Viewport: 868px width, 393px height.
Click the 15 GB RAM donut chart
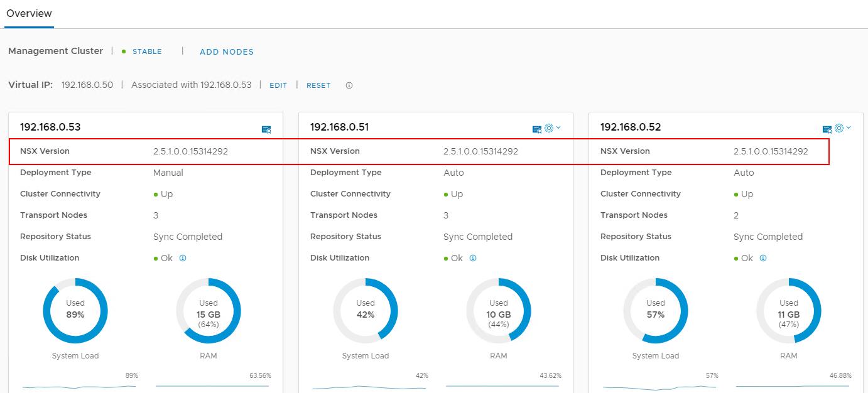coord(209,311)
